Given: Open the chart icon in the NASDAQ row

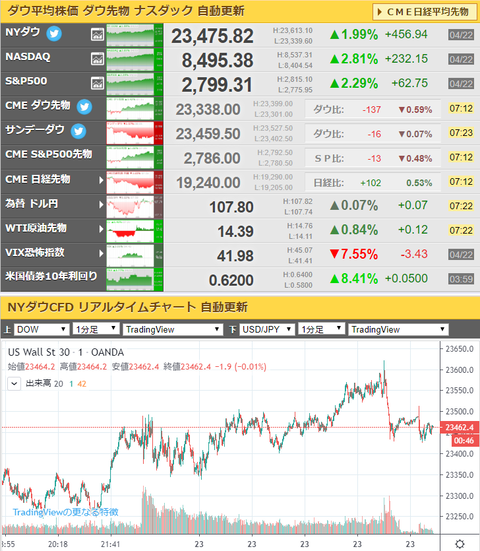Looking at the screenshot, I should tap(97, 59).
